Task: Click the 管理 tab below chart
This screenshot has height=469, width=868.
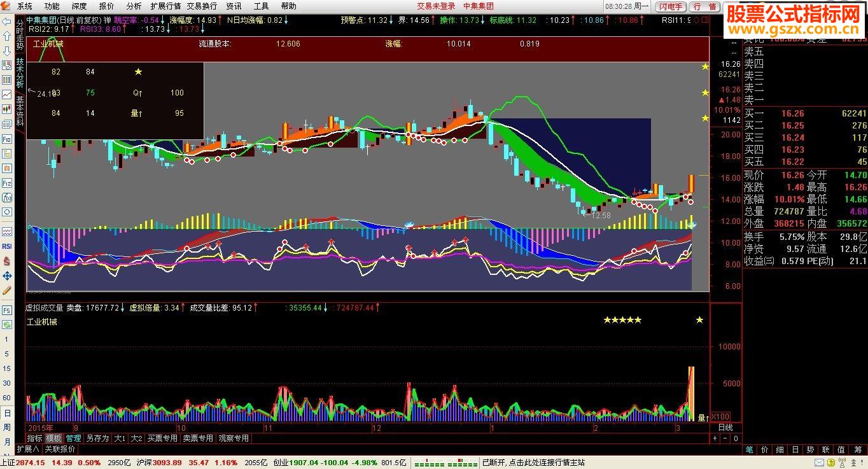Action: [73, 438]
